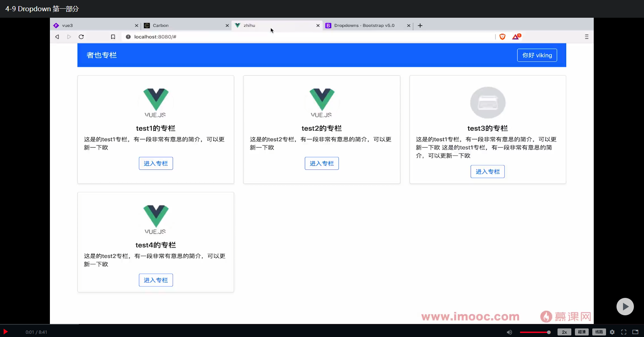The image size is (644, 337).
Task: Click the bookmark icon in the address bar
Action: (x=113, y=37)
